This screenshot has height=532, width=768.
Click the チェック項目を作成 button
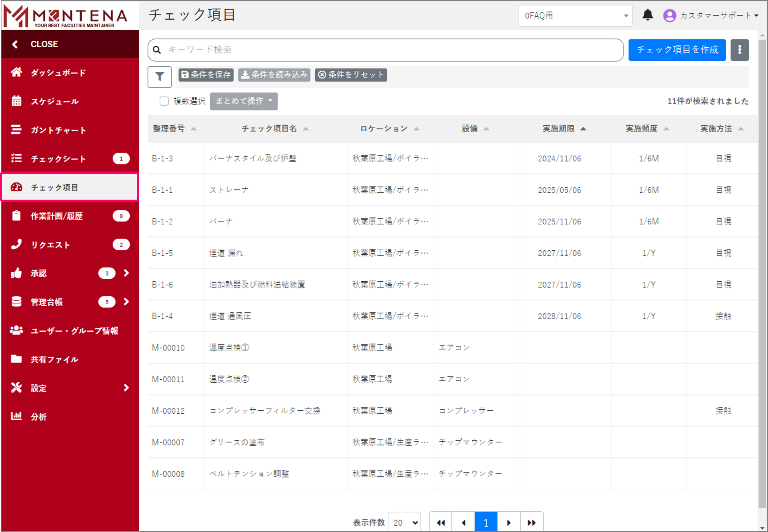[677, 50]
